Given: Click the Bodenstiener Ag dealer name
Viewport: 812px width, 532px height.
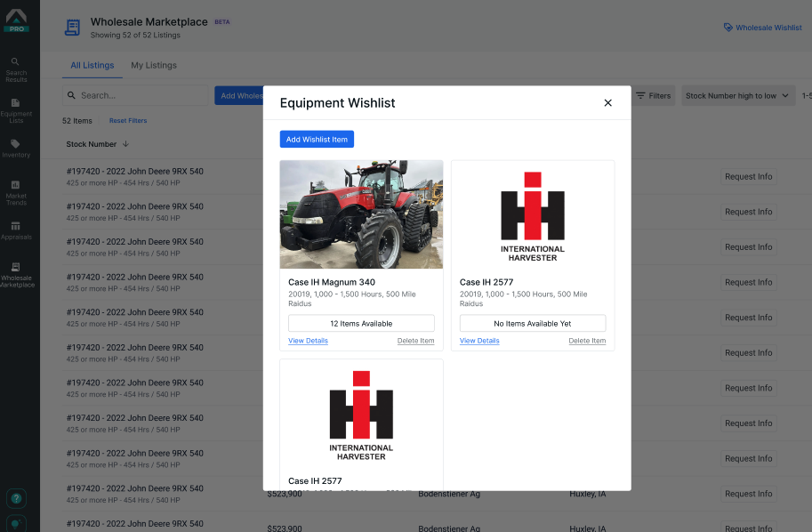Looking at the screenshot, I should pyautogui.click(x=449, y=494).
